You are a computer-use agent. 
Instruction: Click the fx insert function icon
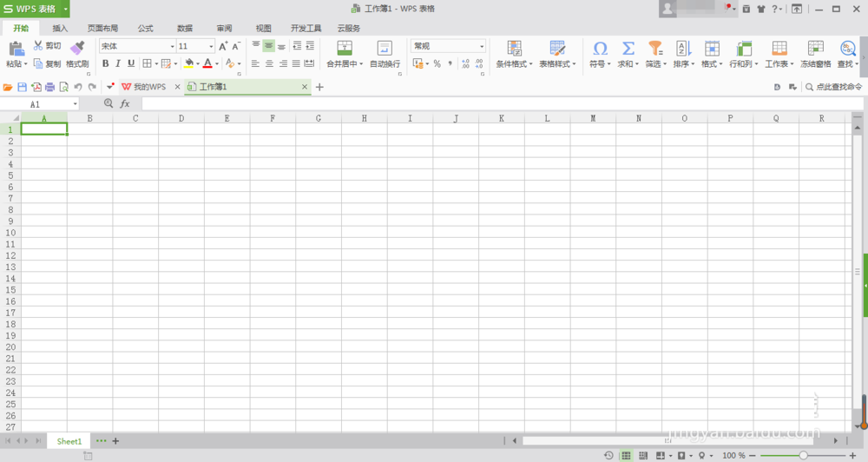coord(125,103)
